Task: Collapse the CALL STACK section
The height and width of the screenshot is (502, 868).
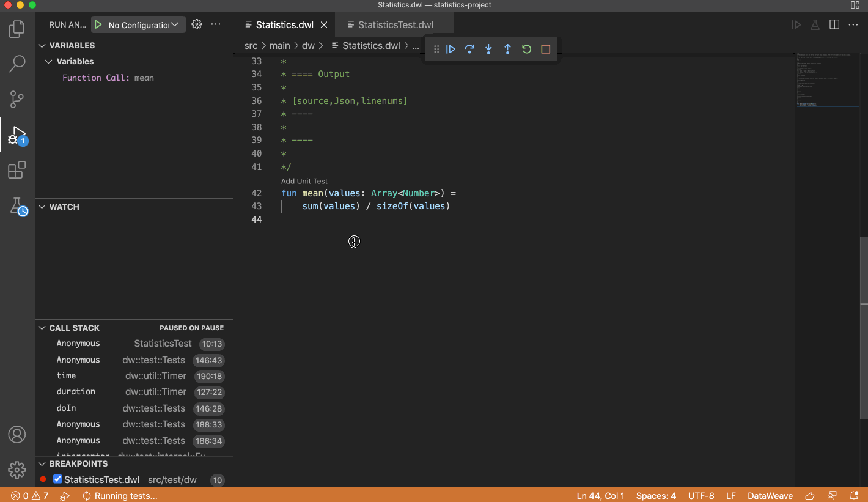Action: 42,328
